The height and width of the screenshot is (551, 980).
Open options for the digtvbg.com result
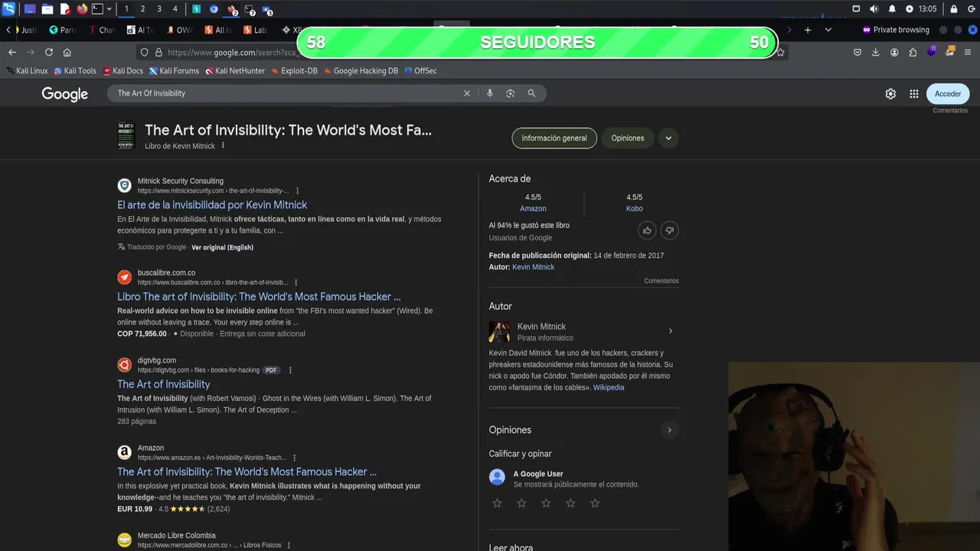pyautogui.click(x=290, y=370)
